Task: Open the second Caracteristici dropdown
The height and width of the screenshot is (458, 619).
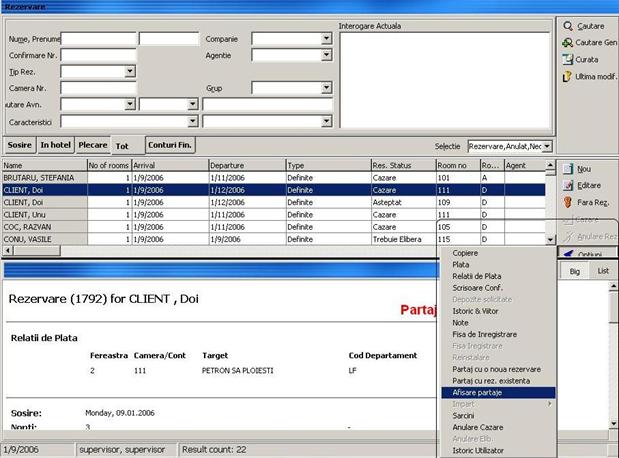Action: (x=326, y=121)
